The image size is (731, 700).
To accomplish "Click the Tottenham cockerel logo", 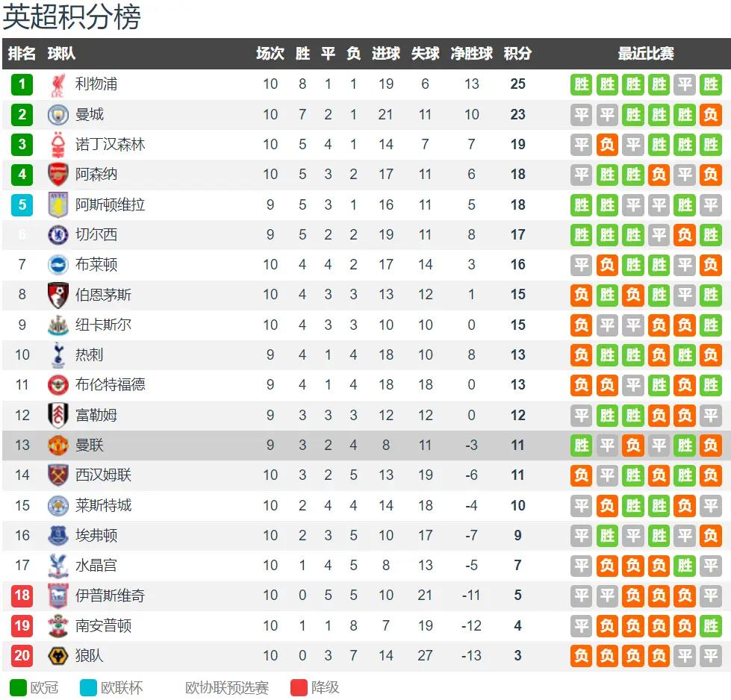I will 57,354.
